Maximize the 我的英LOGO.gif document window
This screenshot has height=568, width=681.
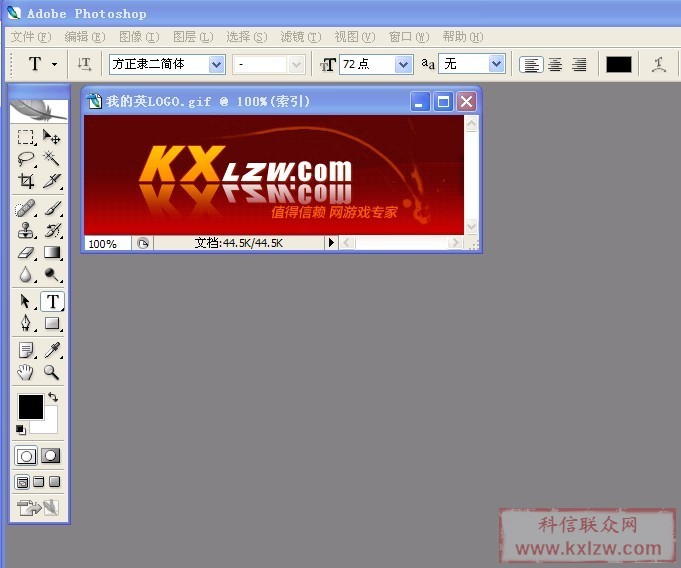tap(443, 102)
